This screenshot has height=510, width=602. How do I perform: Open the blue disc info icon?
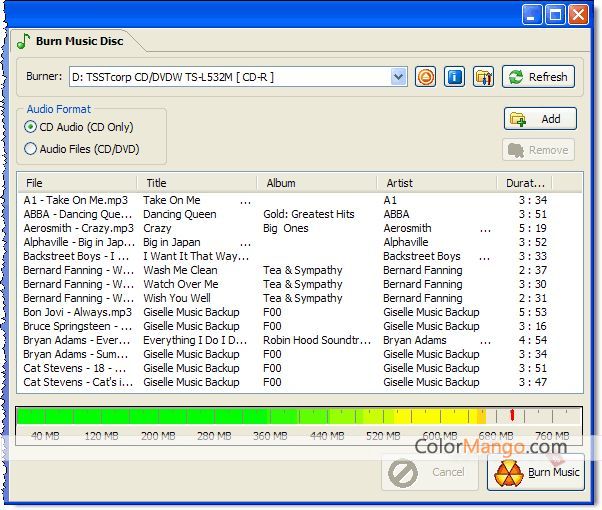[455, 77]
